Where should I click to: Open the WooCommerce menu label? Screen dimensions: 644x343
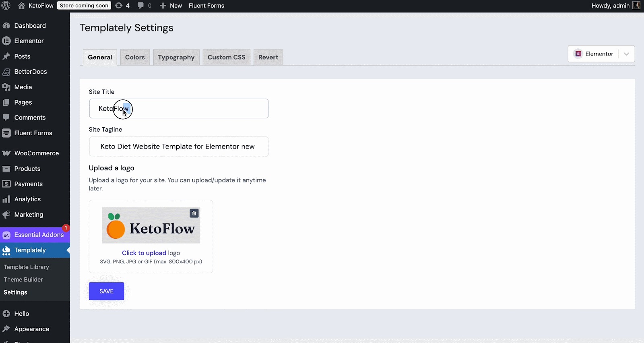coord(37,153)
